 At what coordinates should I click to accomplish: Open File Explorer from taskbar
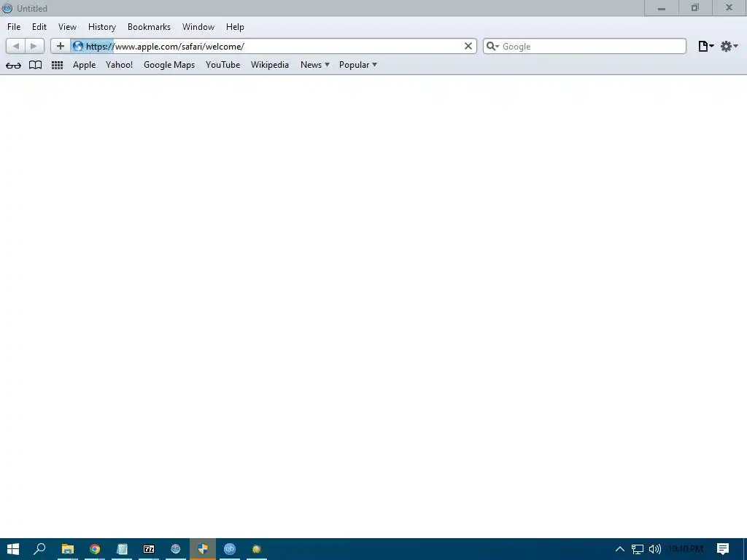pos(68,549)
